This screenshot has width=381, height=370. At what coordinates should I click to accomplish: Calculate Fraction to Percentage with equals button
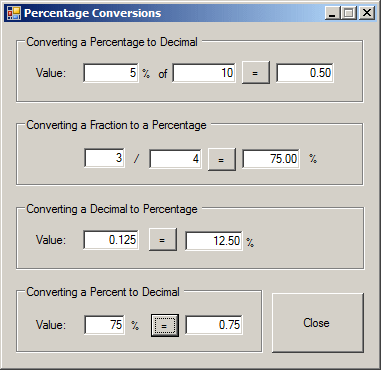(x=221, y=160)
